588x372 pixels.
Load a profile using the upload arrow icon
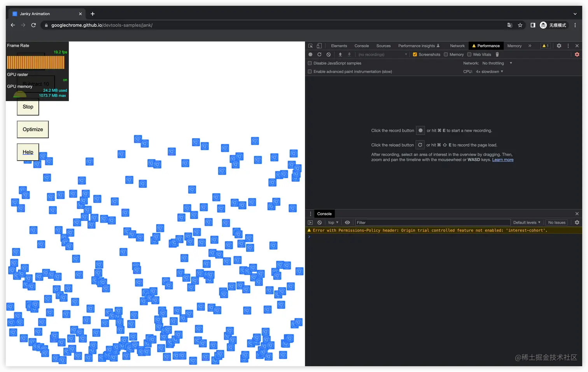coord(340,54)
